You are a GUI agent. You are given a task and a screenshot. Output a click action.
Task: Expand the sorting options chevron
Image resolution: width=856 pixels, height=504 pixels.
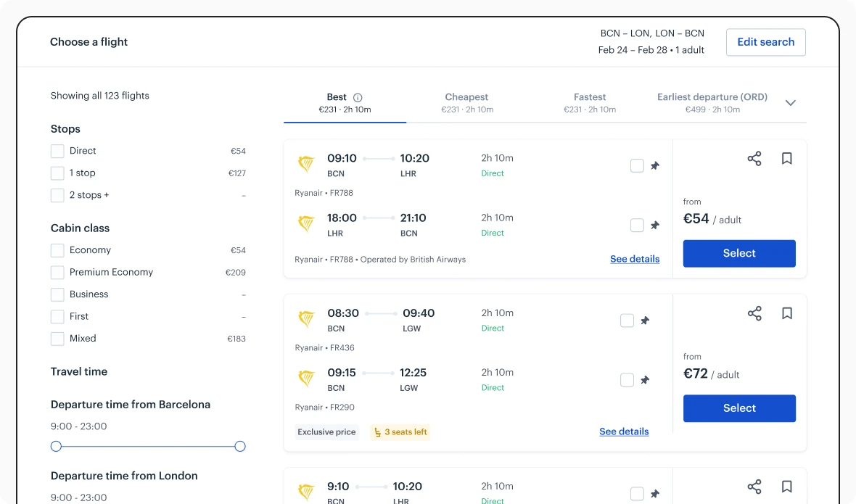click(791, 102)
